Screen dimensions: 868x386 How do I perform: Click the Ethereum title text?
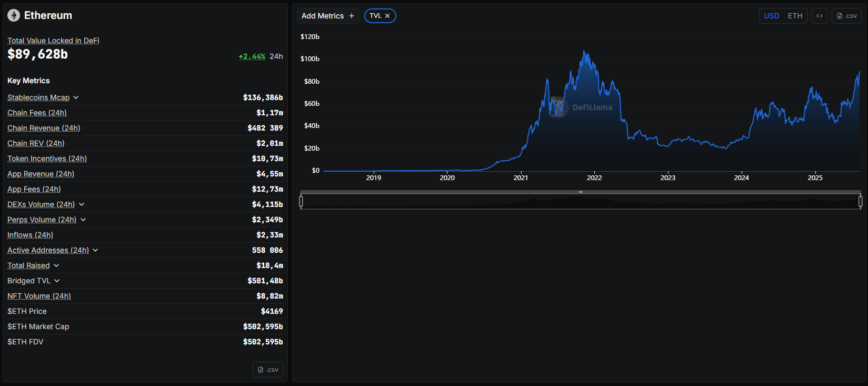click(48, 15)
